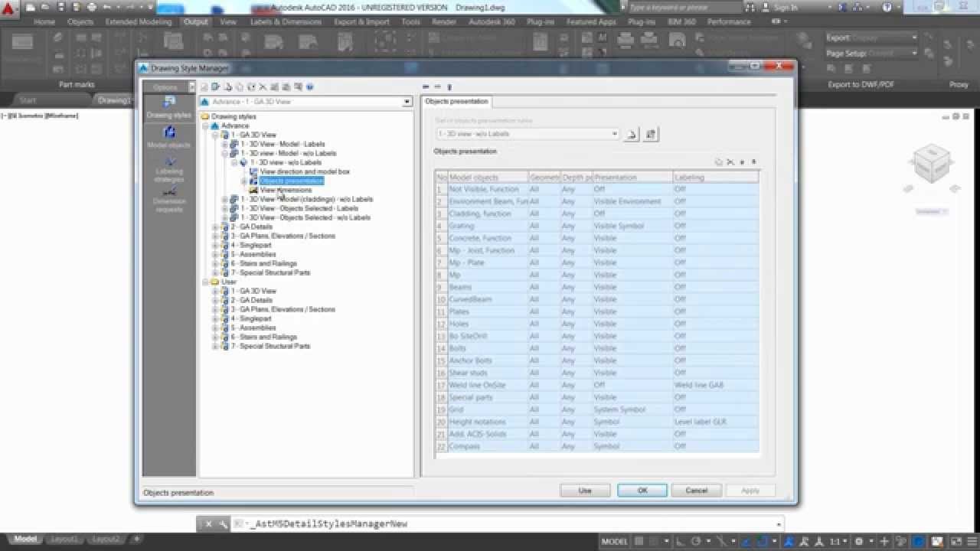The image size is (980, 551).
Task: Click the AutoCAD application menu logo
Action: tap(9, 8)
